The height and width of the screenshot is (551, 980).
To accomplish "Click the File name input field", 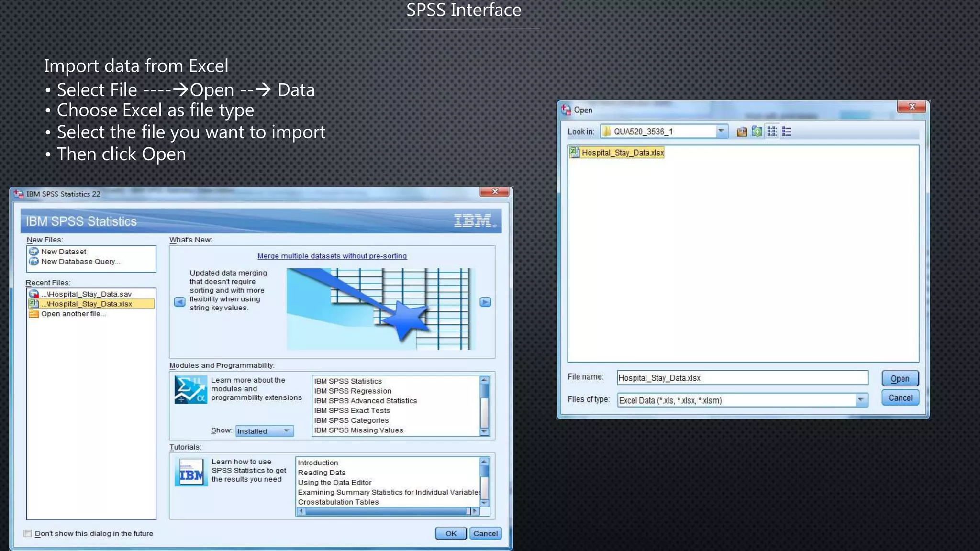I will pos(742,378).
